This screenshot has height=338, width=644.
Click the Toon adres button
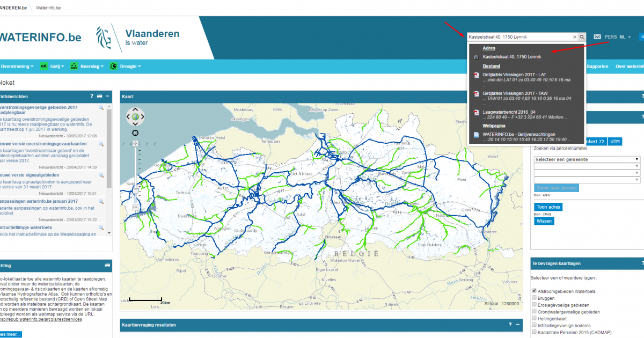click(x=548, y=207)
